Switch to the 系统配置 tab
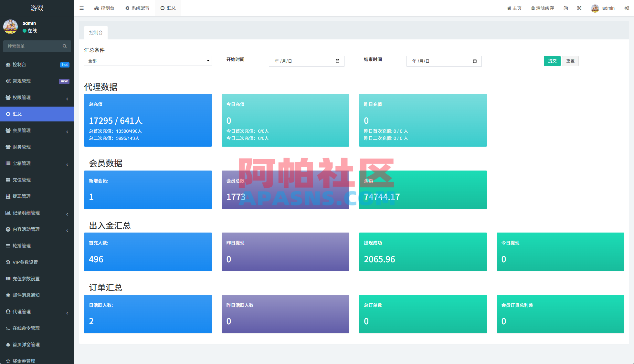The height and width of the screenshot is (364, 634). coord(137,8)
